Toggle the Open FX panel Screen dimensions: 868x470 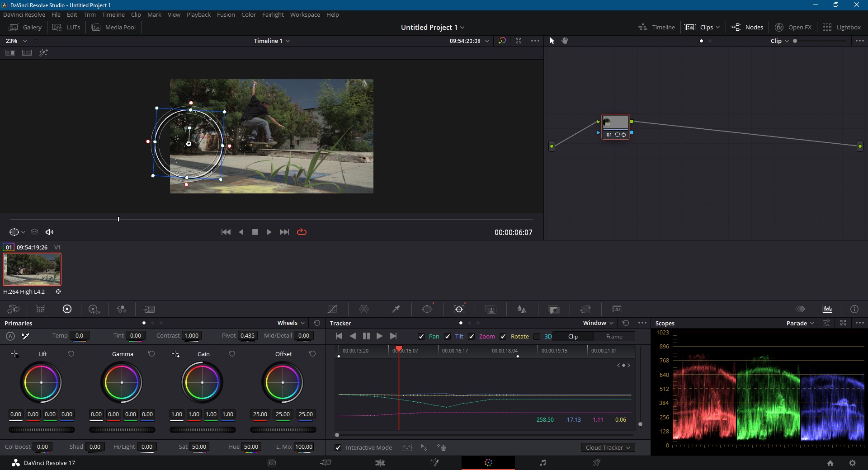pos(793,27)
